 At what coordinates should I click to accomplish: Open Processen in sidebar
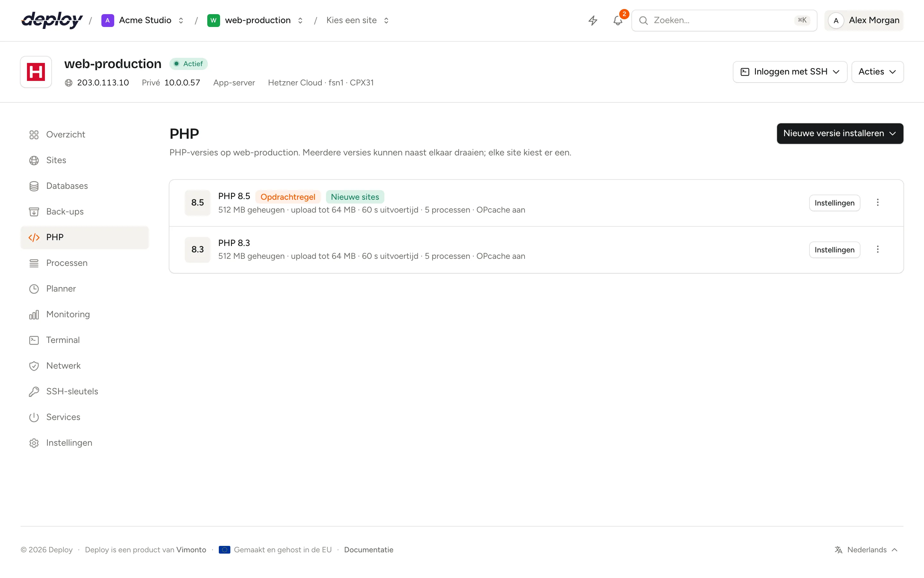click(x=84, y=263)
